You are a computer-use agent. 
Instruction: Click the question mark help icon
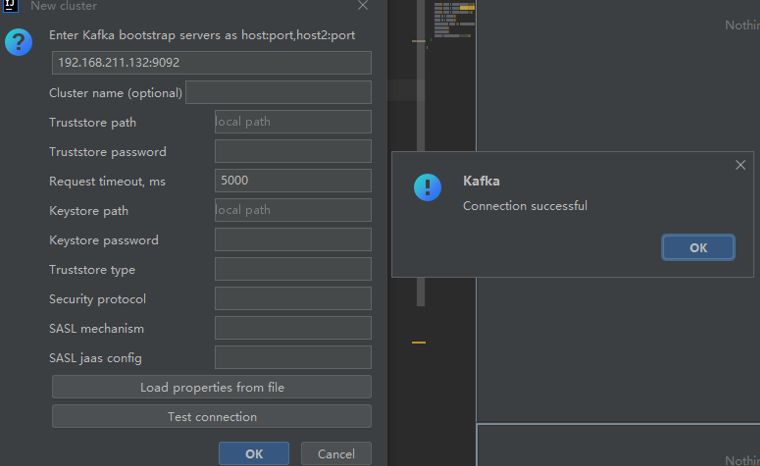pyautogui.click(x=18, y=42)
